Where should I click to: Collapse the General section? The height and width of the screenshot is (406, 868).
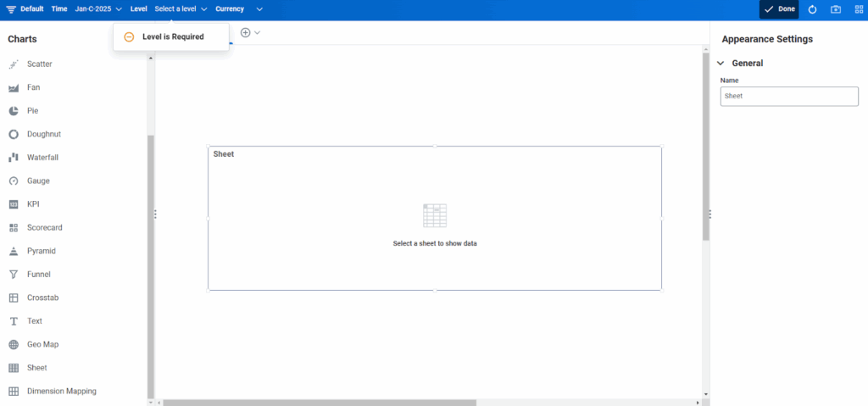(721, 64)
